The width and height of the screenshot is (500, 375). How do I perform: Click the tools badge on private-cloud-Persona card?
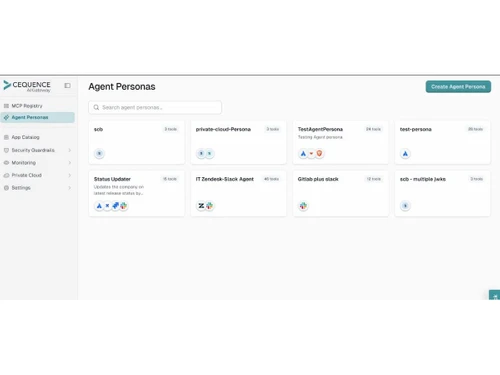(273, 129)
